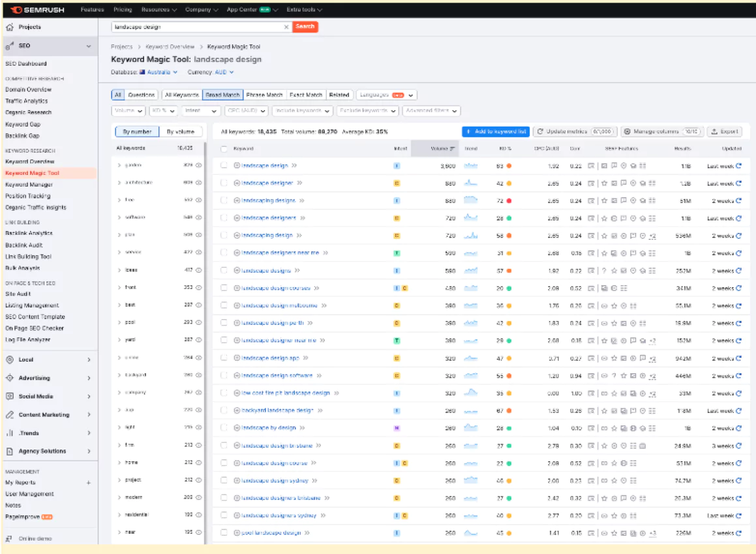Screen dimensions: 756x554
Task: Click the eye icon for the 'front' group
Action: tap(199, 287)
